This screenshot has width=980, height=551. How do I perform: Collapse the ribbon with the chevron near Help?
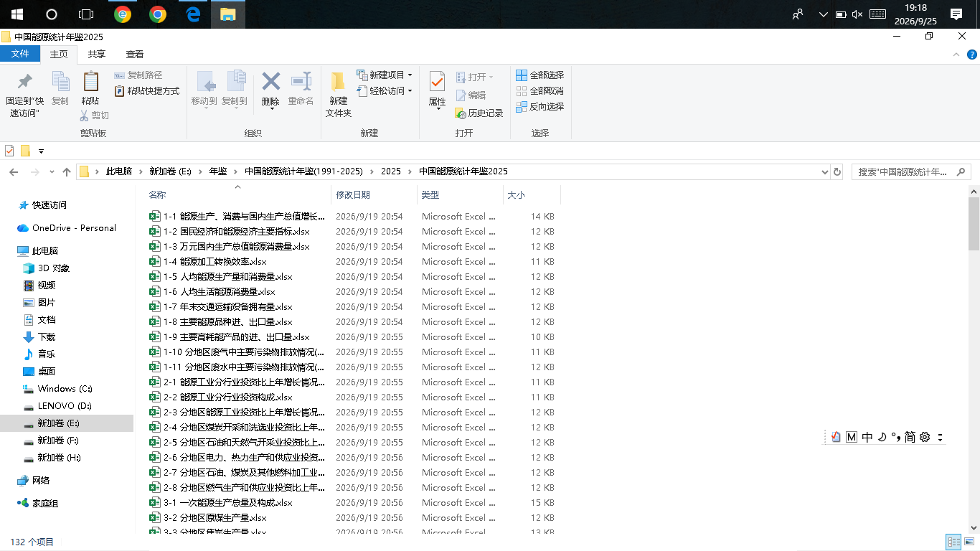[956, 55]
